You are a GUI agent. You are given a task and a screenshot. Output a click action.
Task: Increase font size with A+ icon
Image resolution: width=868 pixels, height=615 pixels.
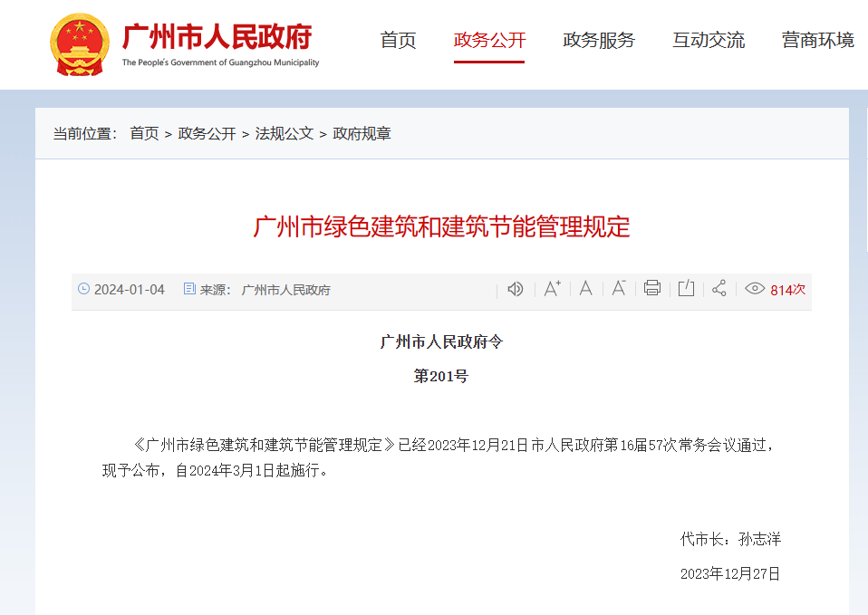tap(552, 288)
